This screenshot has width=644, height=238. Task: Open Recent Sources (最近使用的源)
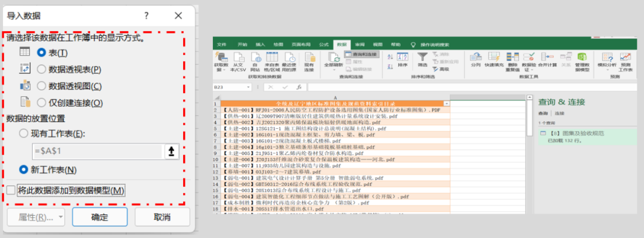coord(289,61)
